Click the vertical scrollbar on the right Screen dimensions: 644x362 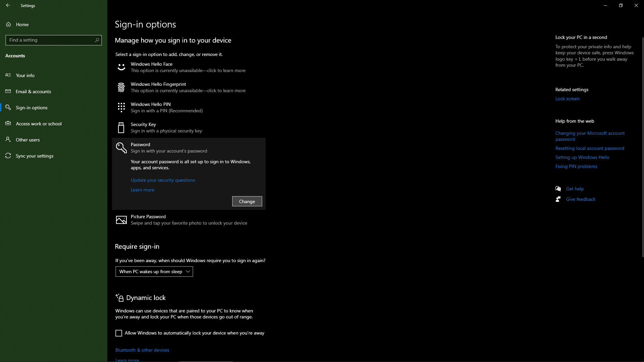click(x=643, y=147)
